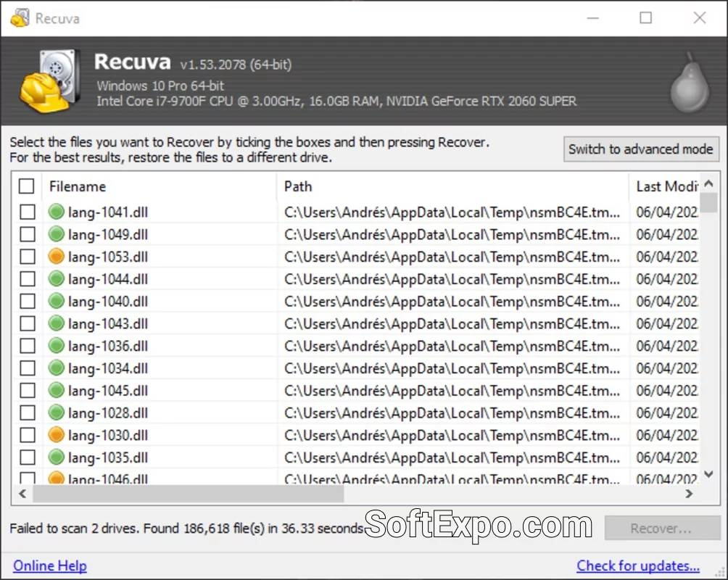
Task: Click the orange status dot beside lang-1053.dll
Action: [56, 256]
